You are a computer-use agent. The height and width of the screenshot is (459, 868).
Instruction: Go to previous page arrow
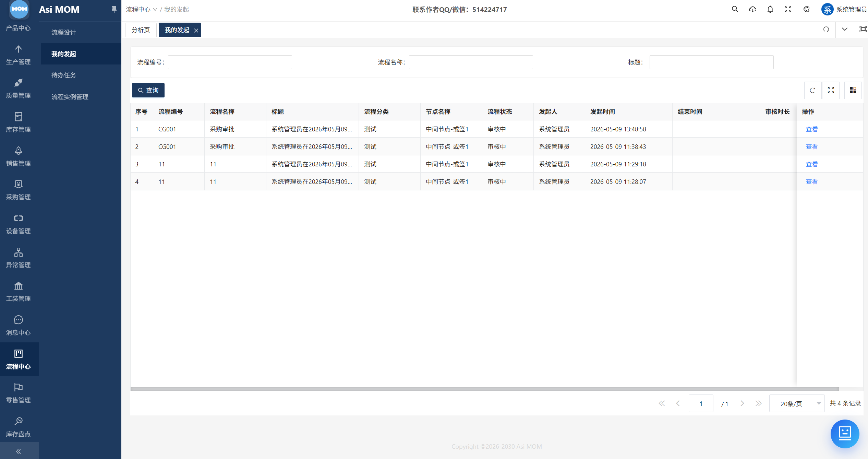[x=678, y=403]
